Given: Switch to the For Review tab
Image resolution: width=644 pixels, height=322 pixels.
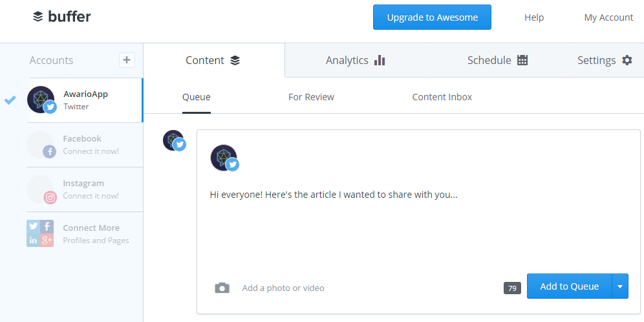Looking at the screenshot, I should [311, 98].
